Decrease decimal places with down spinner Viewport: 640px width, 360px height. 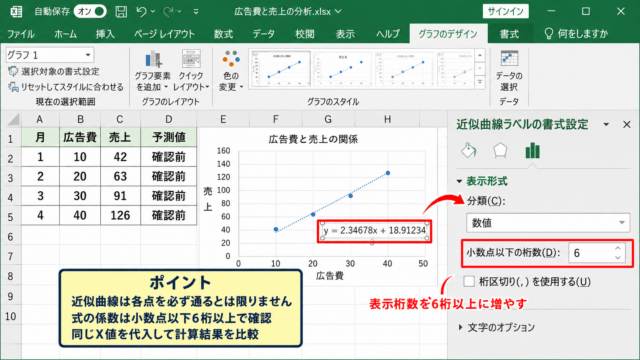tap(618, 258)
